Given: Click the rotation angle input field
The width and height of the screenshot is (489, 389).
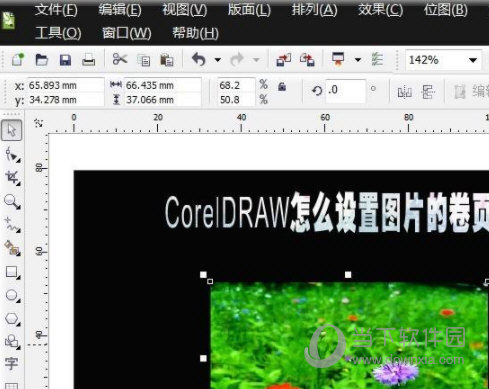Looking at the screenshot, I should point(345,90).
